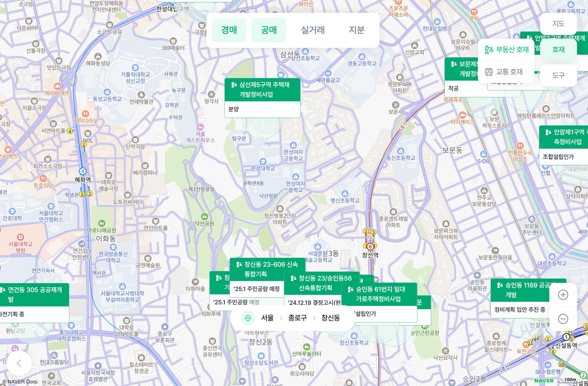
Task: Select 부동산 호재 menu option
Action: point(507,50)
